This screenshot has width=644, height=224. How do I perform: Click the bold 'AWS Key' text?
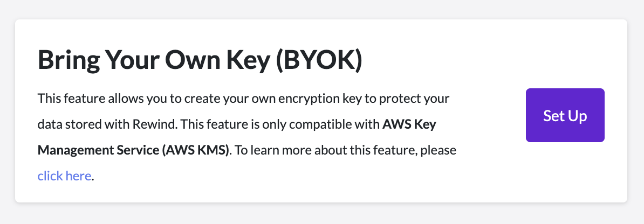(x=409, y=125)
